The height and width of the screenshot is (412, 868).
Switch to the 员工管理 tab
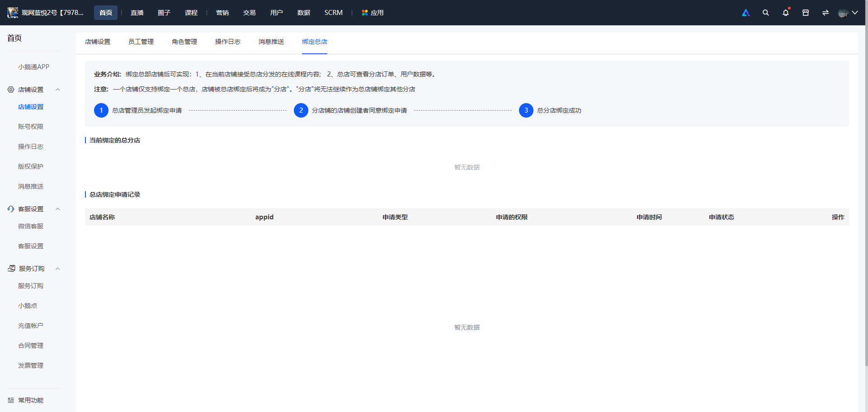pyautogui.click(x=141, y=42)
